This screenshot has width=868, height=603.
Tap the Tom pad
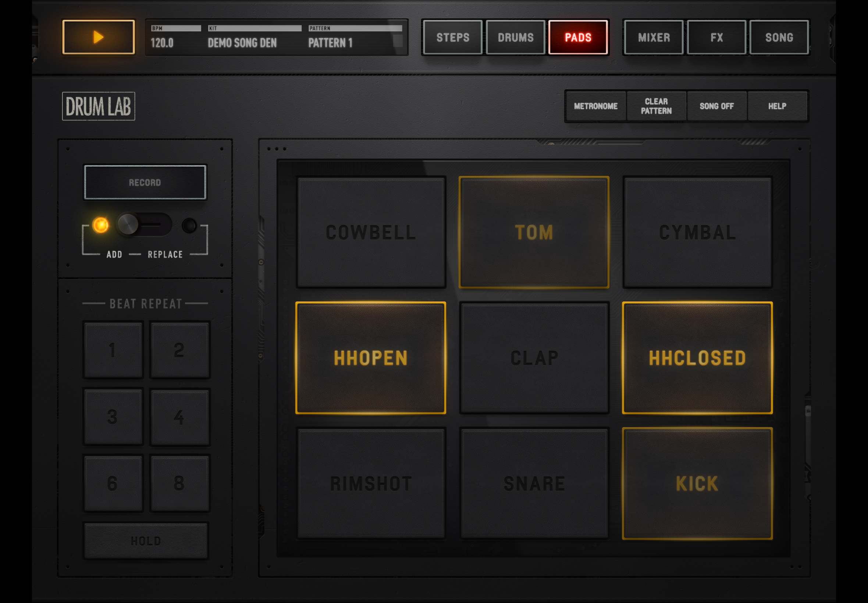click(534, 232)
